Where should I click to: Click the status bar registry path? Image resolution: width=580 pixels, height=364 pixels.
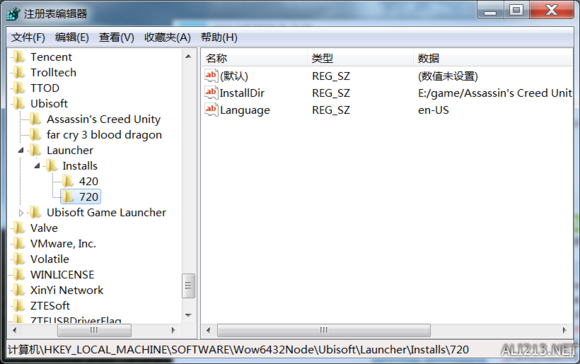pos(238,350)
